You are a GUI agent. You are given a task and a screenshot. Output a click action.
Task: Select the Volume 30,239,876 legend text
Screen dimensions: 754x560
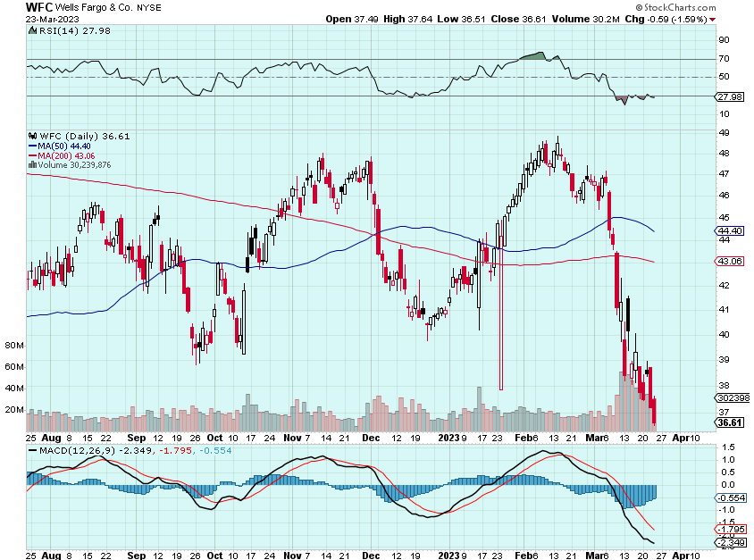click(74, 165)
